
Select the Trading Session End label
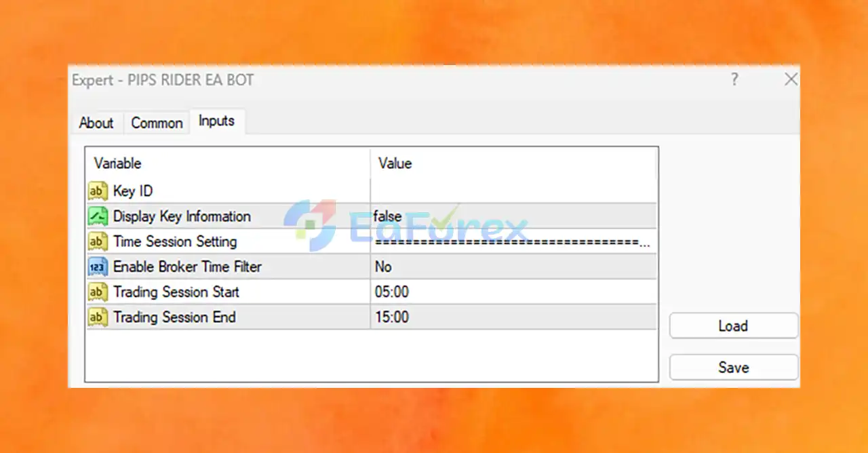coord(174,317)
